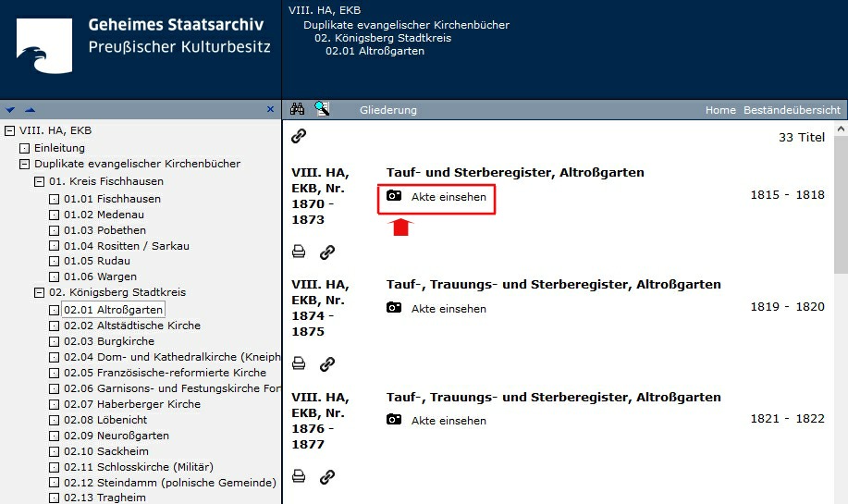Image resolution: width=848 pixels, height=504 pixels.
Task: Click the binoculars search icon
Action: [x=297, y=109]
